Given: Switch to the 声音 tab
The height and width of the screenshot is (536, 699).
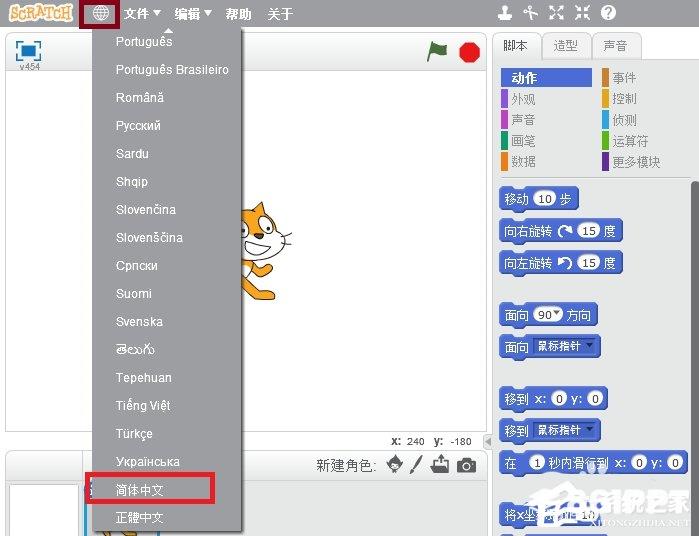Looking at the screenshot, I should pos(616,45).
